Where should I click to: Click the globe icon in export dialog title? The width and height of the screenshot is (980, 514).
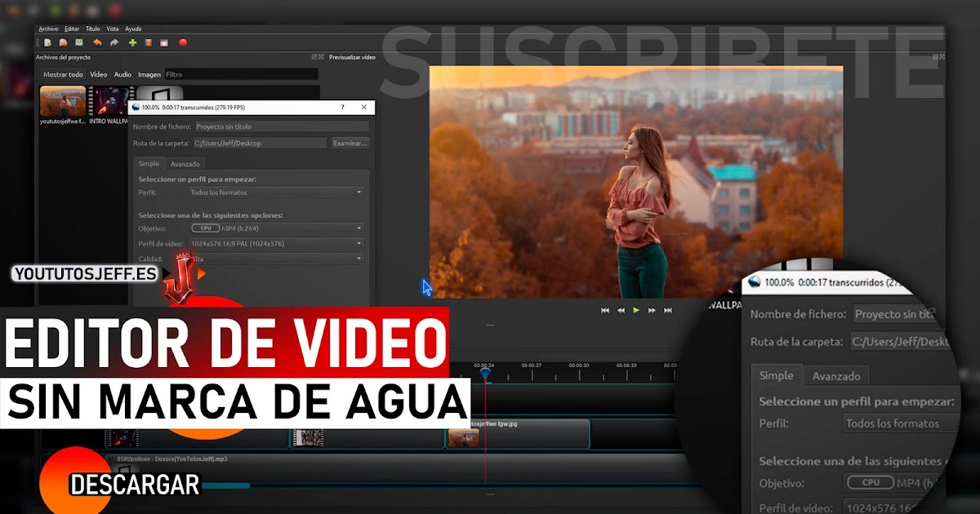click(136, 107)
